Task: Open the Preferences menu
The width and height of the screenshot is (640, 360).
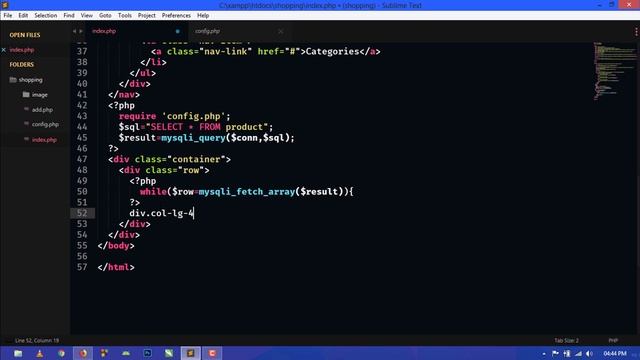Action: 176,16
